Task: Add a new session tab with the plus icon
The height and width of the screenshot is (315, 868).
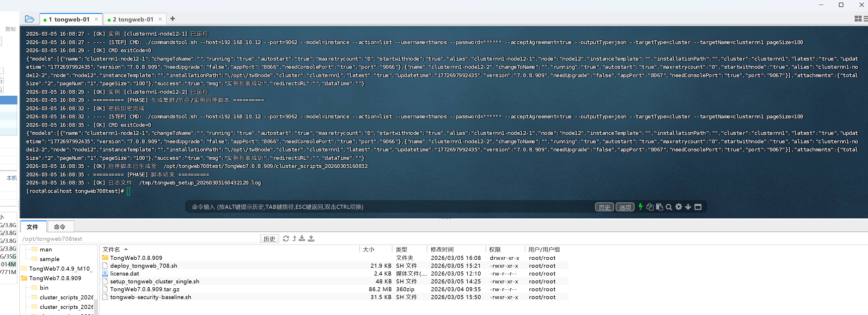Action: point(172,19)
